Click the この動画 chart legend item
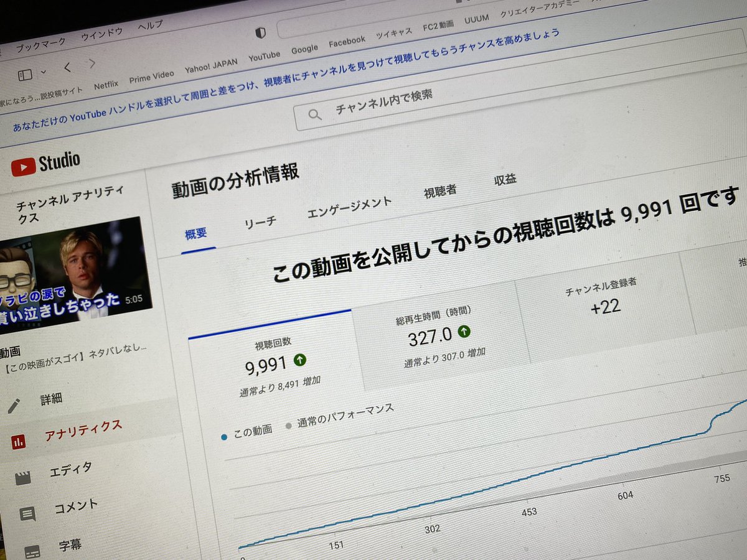Image resolution: width=747 pixels, height=560 pixels. click(x=247, y=432)
